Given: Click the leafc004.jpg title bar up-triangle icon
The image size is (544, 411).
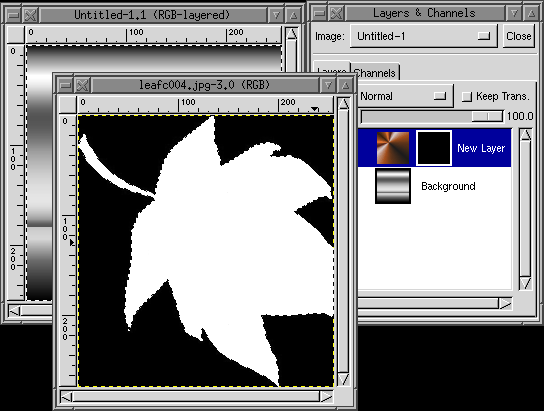Looking at the screenshot, I should 345,85.
